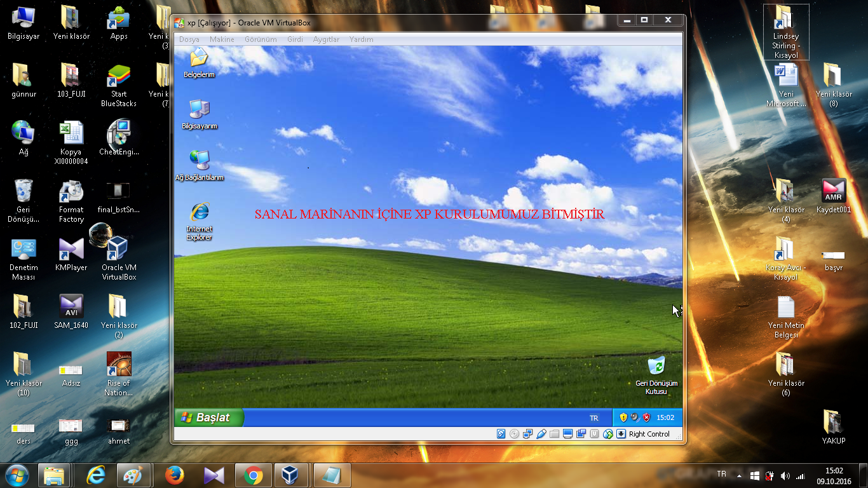Click the host clock showing 09.10.2016
868x488 pixels.
tap(834, 476)
